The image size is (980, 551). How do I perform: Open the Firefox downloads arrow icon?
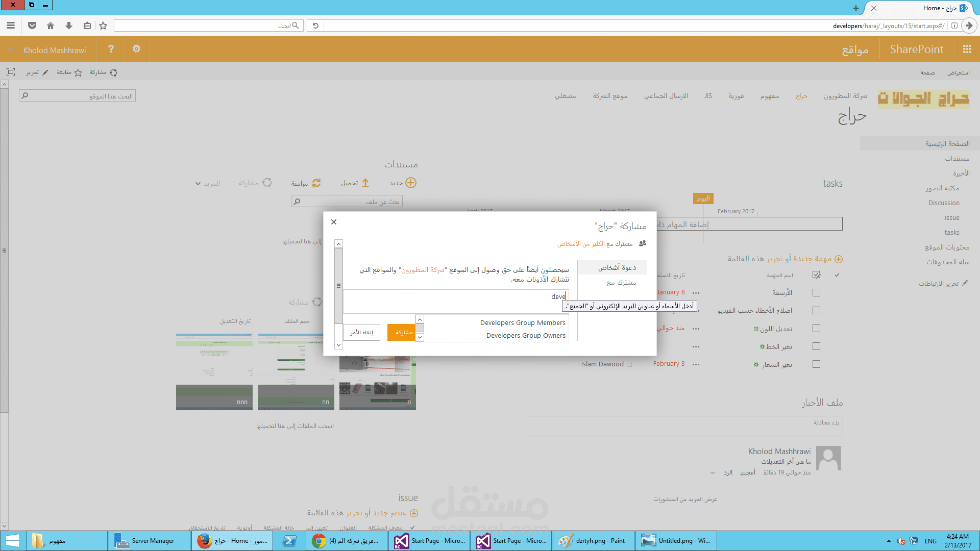pos(69,26)
